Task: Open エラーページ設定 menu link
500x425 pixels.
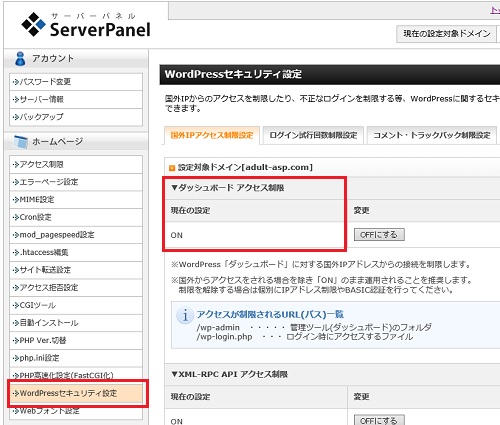Action: pos(76,182)
